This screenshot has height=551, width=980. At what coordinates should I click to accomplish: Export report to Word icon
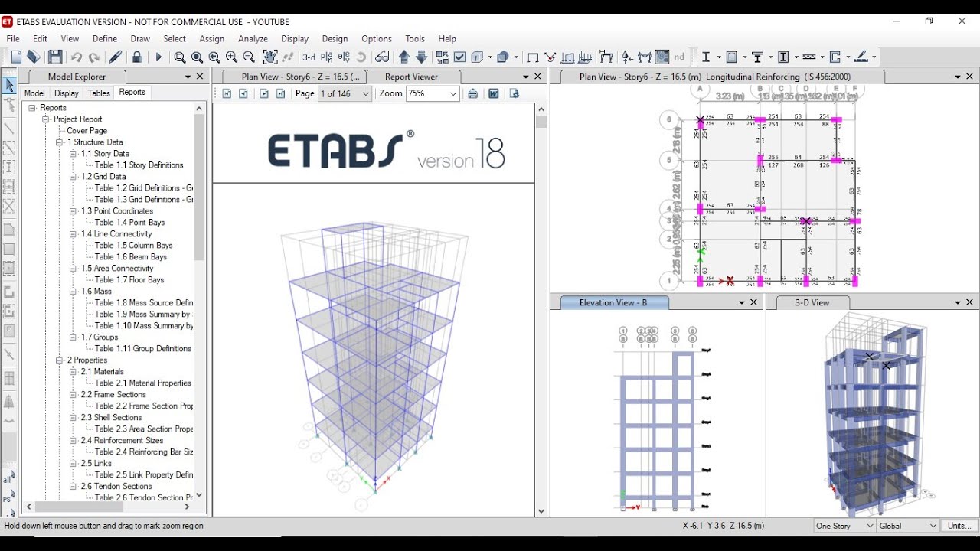tap(493, 93)
